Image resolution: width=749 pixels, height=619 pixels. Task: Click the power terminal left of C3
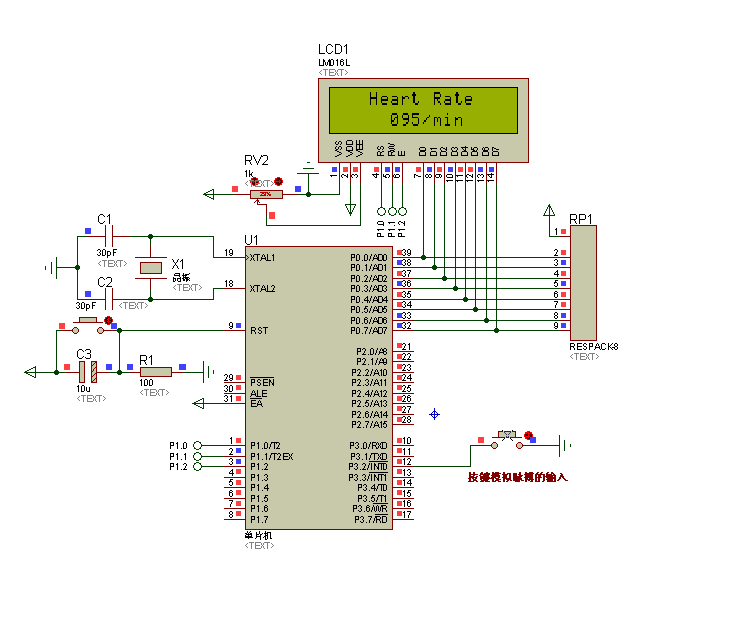[31, 372]
